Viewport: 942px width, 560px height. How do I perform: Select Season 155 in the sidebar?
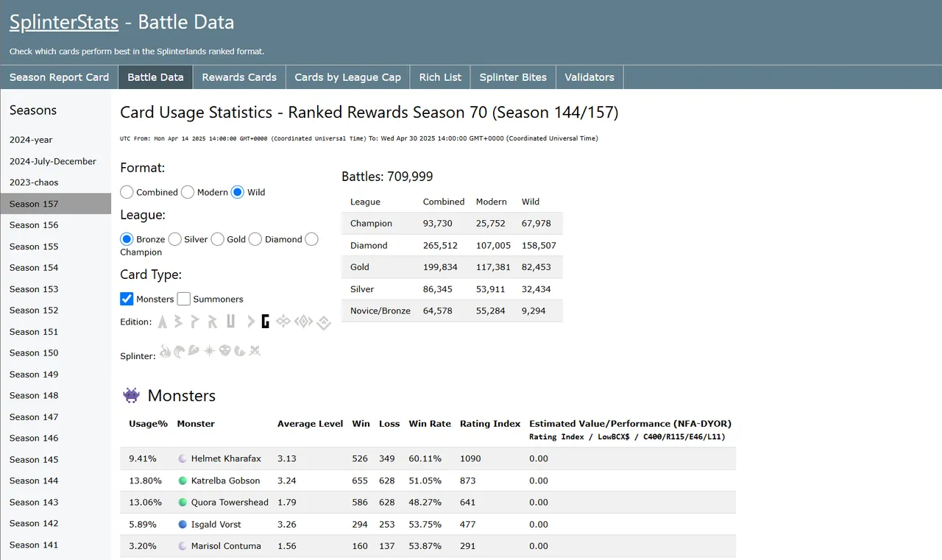click(56, 247)
